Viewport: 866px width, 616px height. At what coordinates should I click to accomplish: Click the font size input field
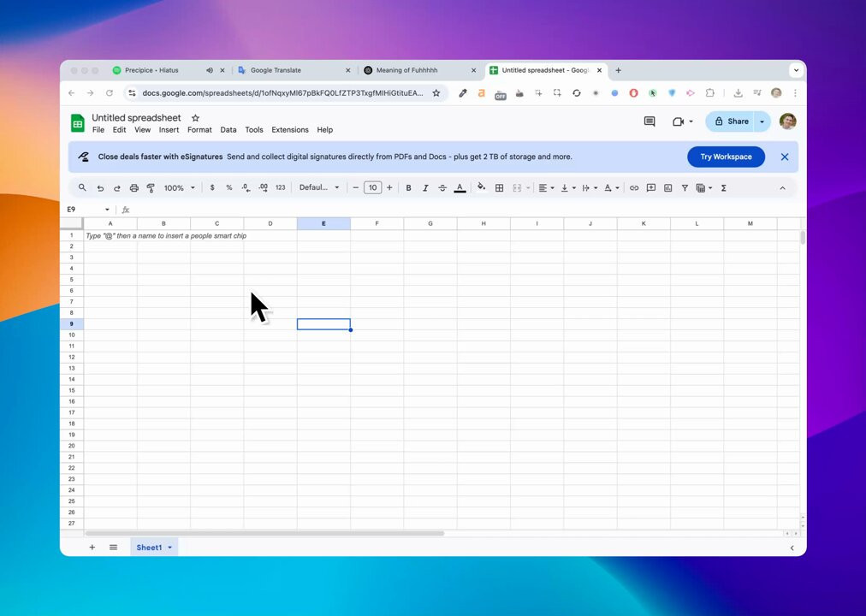click(373, 187)
